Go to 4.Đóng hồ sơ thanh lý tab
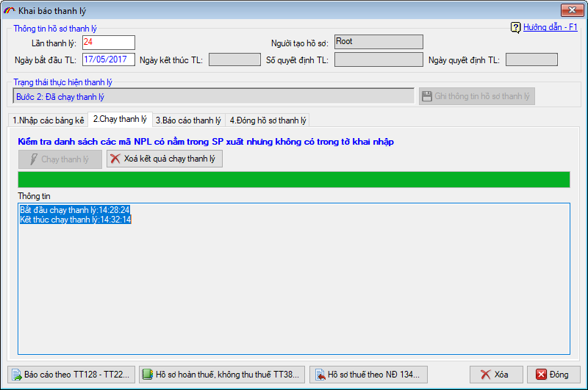588x390 pixels. tap(268, 120)
